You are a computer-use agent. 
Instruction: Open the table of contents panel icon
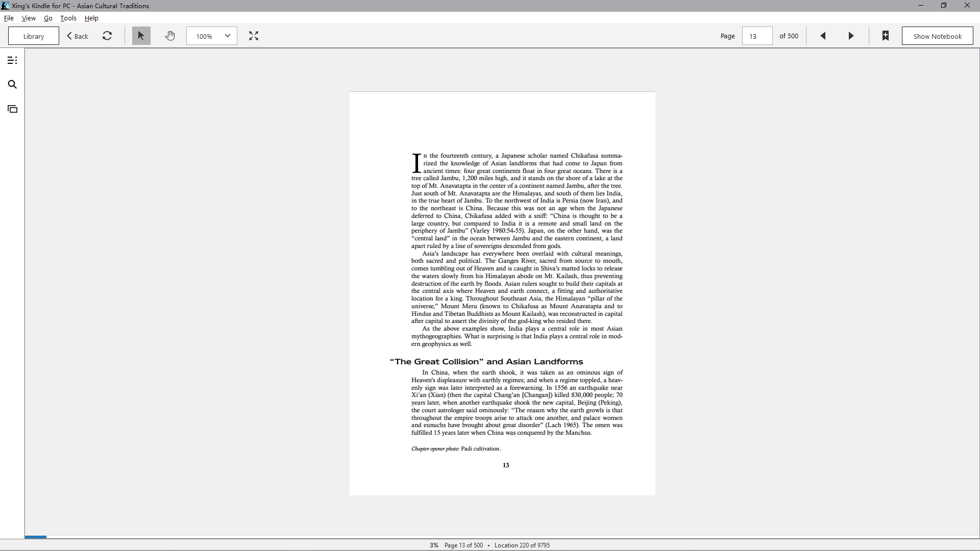pos(12,60)
